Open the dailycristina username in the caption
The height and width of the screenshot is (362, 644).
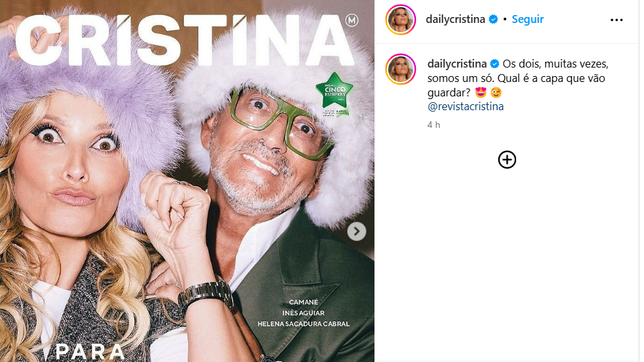456,64
